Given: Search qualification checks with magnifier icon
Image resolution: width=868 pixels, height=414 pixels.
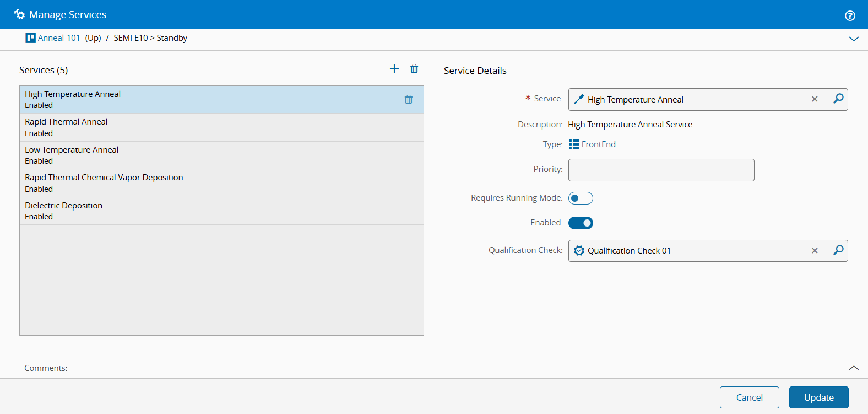Looking at the screenshot, I should (x=838, y=250).
